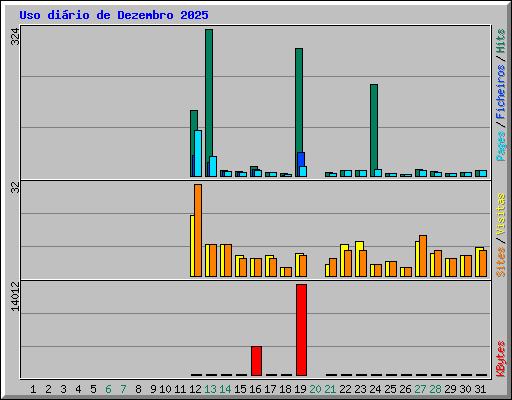This screenshot has height=400, width=512.
Task: Click day 20 on the x-axis
Action: tap(315, 389)
